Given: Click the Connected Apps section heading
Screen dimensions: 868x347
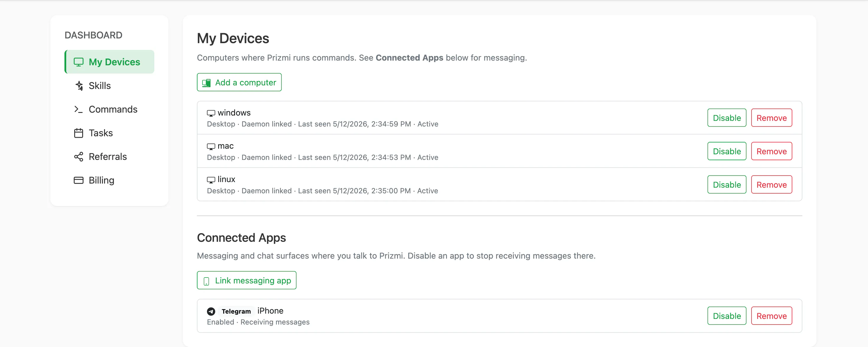Looking at the screenshot, I should click(x=241, y=238).
